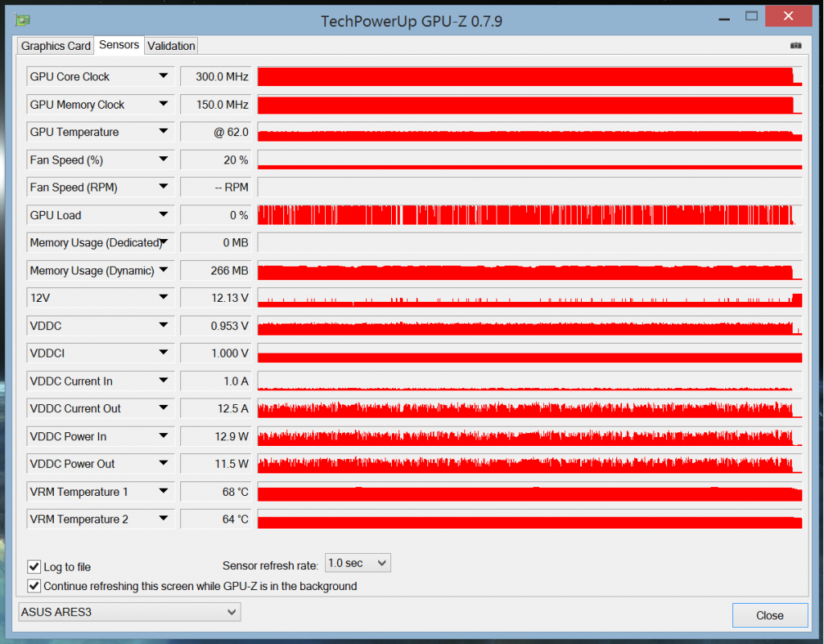The height and width of the screenshot is (644, 824).
Task: Toggle the Log to file checkbox
Action: tap(34, 567)
